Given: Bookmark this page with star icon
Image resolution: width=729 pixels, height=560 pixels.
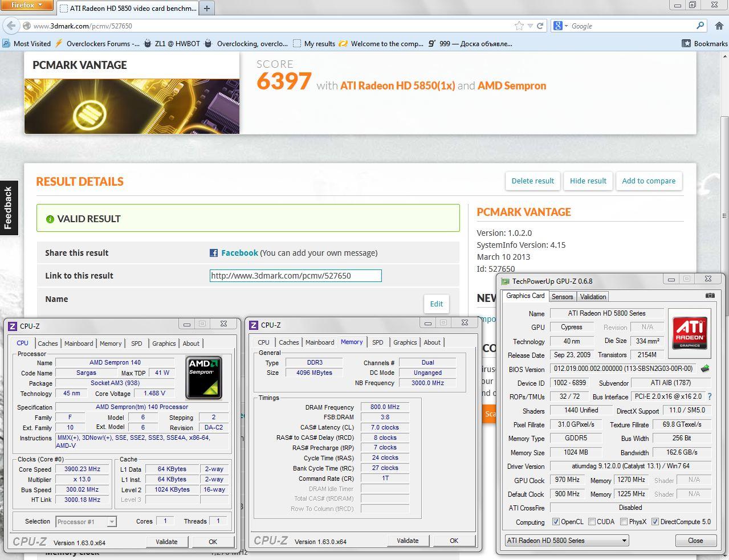Looking at the screenshot, I should coord(519,26).
